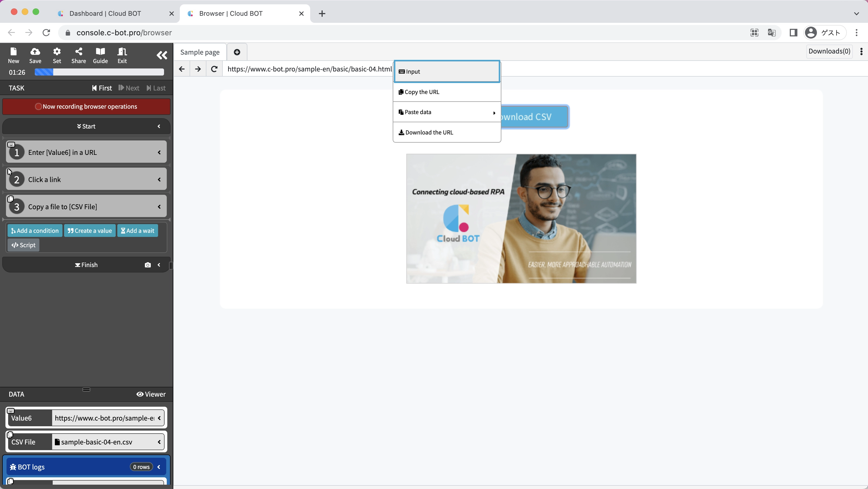
Task: Click the Save cloud icon
Action: 35,55
